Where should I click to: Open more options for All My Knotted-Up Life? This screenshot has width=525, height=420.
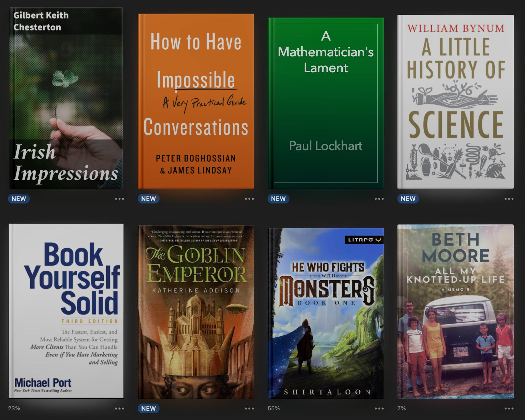(509, 408)
